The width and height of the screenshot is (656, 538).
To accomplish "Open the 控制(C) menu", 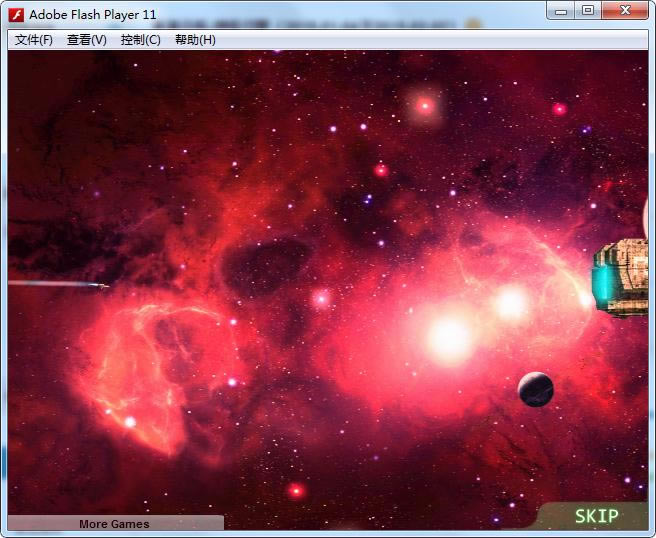I will coord(141,40).
